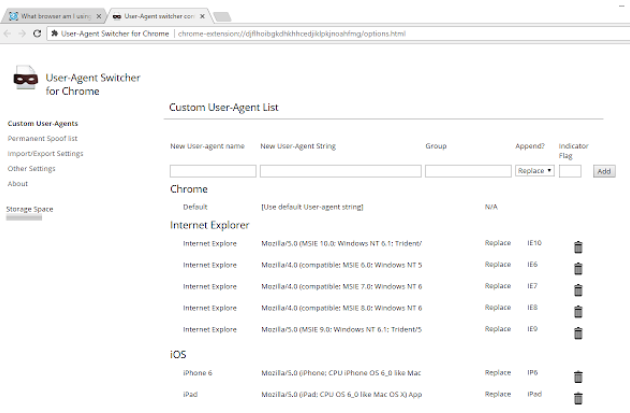Click the 'iPad' entry name
Viewport: 630px width, 413px height.
click(190, 395)
